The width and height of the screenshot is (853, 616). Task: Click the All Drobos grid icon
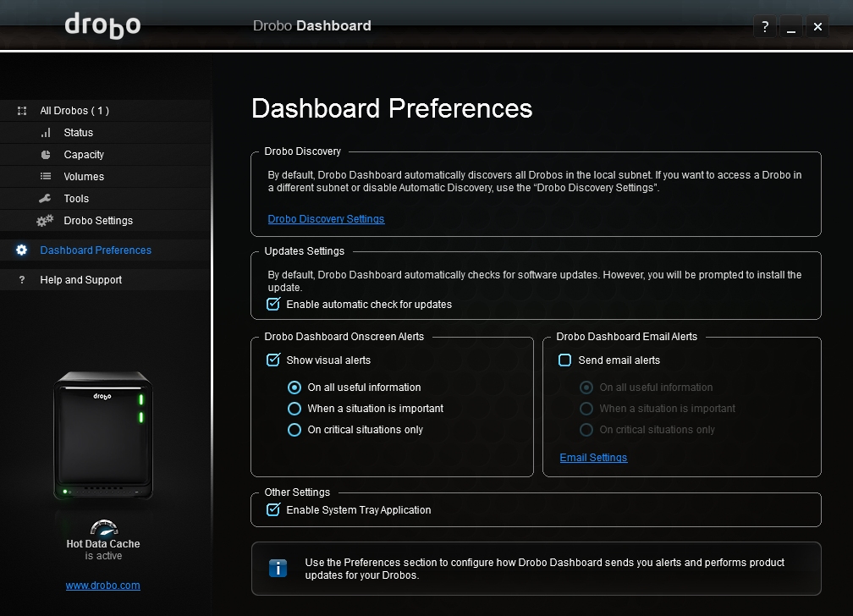[22, 111]
